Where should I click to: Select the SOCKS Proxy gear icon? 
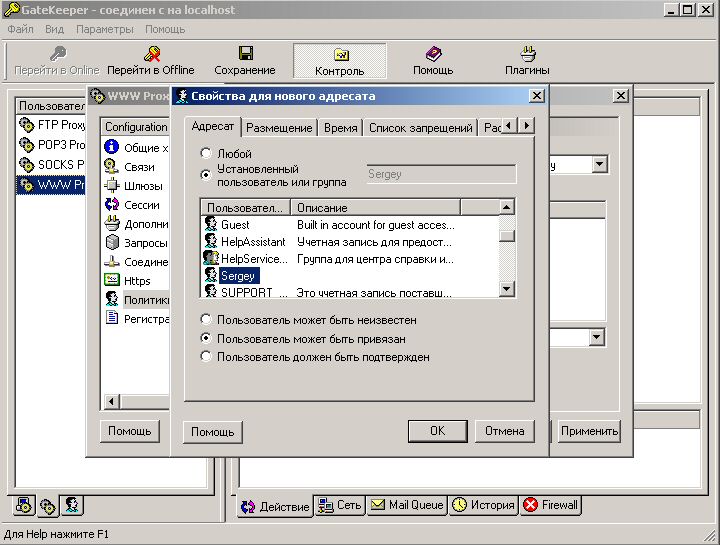point(27,164)
